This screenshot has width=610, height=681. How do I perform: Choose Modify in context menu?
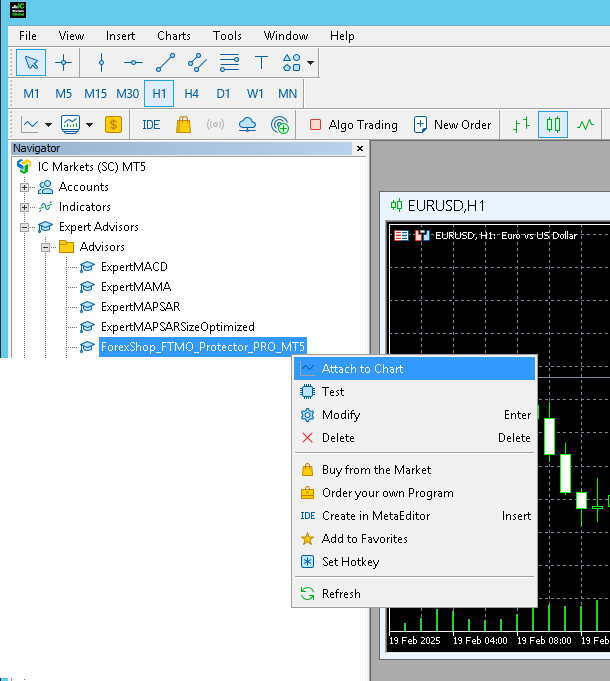(415, 415)
